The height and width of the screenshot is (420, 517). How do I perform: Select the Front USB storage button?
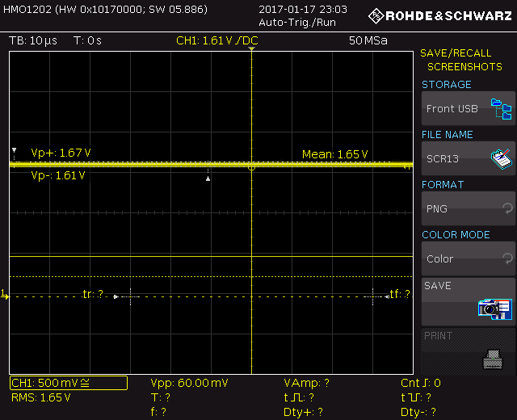(469, 108)
